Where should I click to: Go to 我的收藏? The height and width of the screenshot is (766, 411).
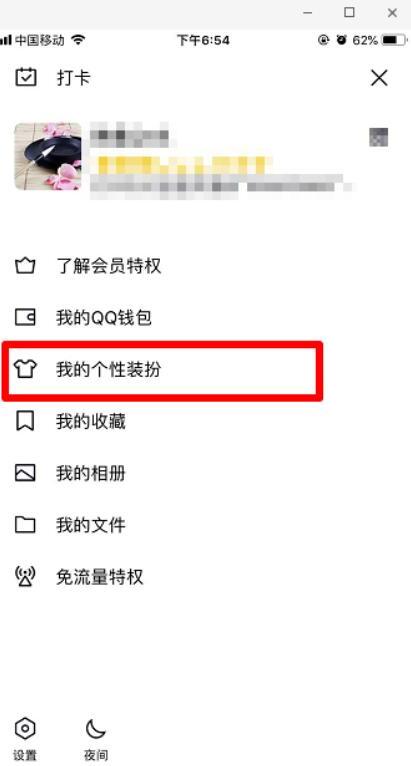tap(91, 422)
